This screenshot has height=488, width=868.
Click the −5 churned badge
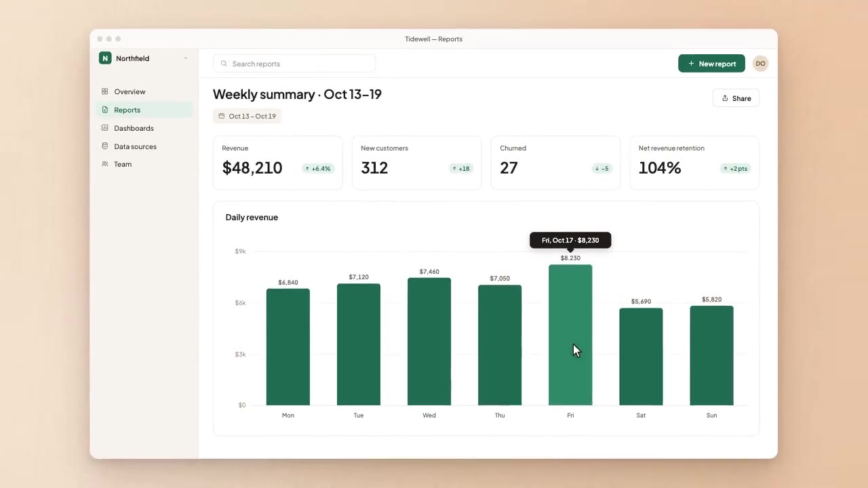pos(601,169)
